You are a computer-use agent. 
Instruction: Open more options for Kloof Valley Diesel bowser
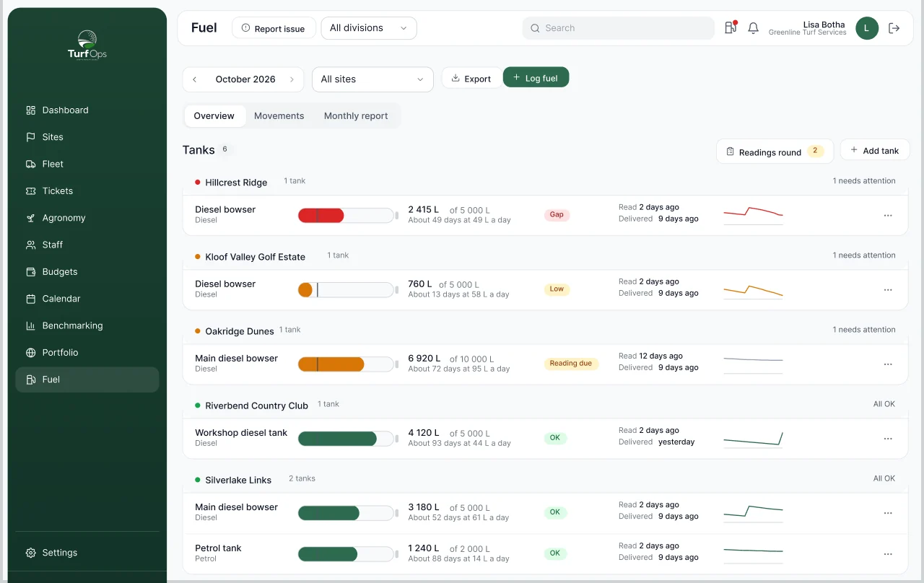888,289
